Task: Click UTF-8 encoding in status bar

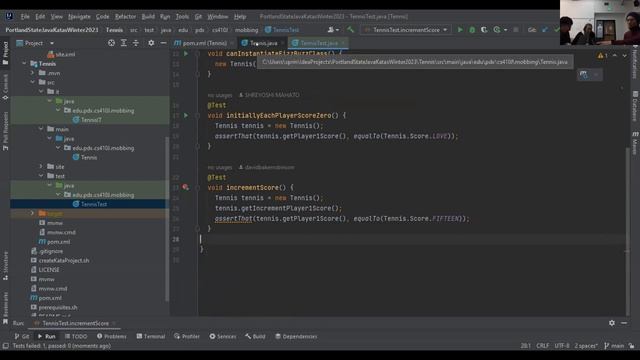Action: click(x=562, y=346)
